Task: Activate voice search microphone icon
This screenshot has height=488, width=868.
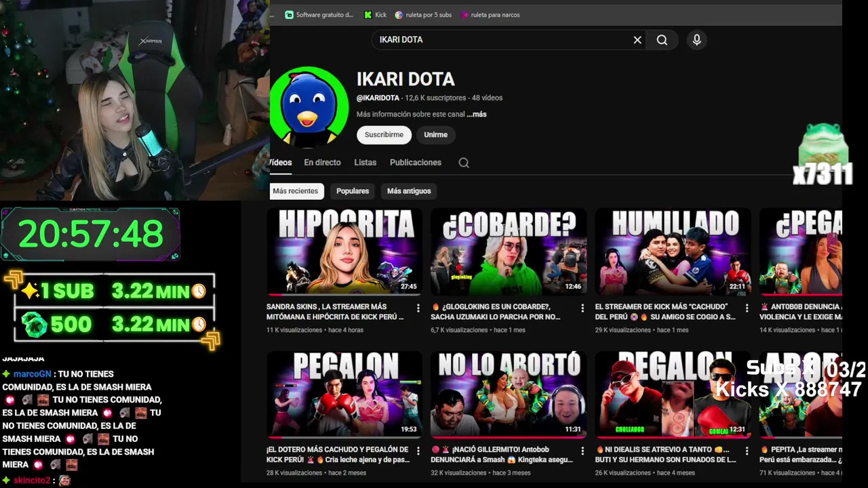Action: pos(696,40)
